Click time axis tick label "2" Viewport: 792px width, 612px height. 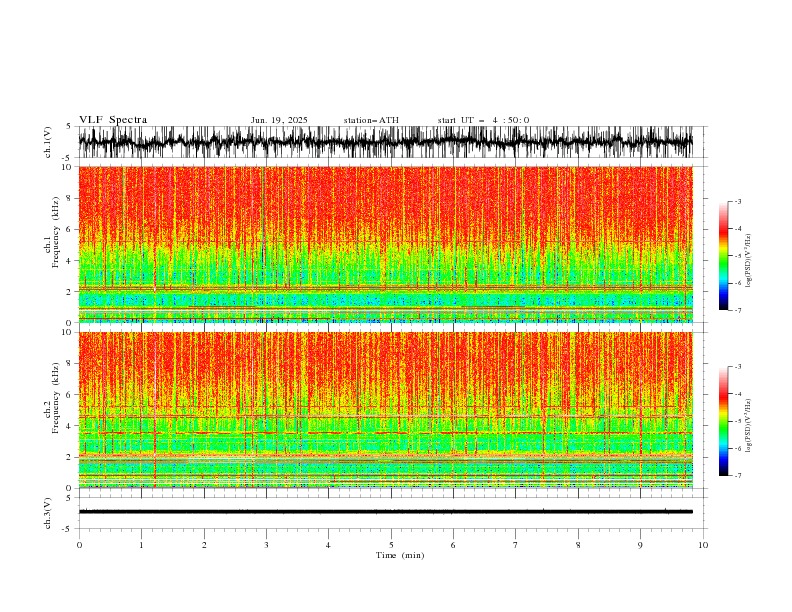204,545
